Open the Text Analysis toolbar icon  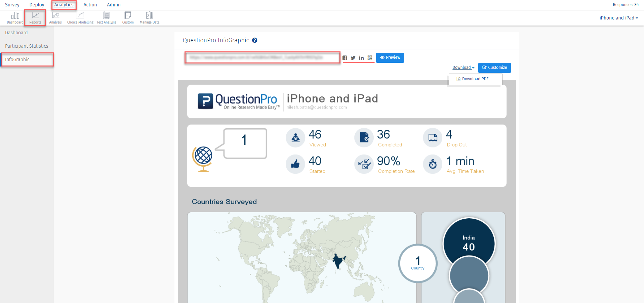coord(107,18)
